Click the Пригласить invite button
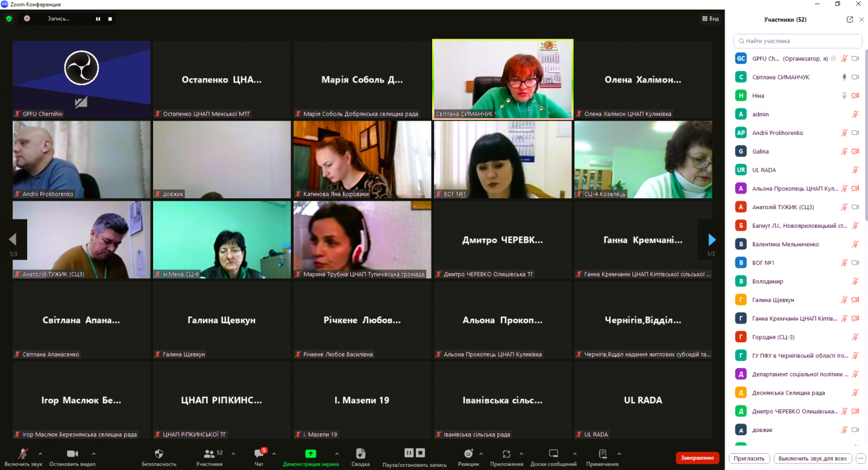Viewport: 868px width, 470px height. pos(750,459)
